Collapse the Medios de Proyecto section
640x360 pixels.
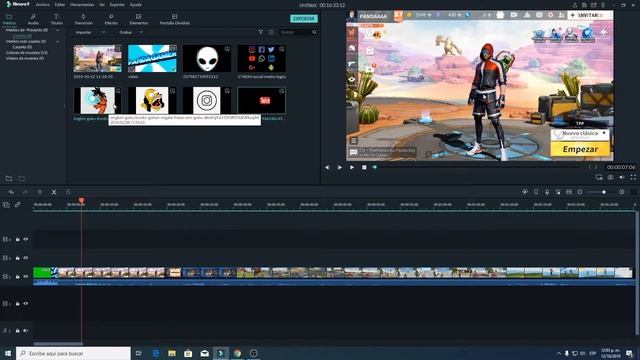pyautogui.click(x=58, y=30)
